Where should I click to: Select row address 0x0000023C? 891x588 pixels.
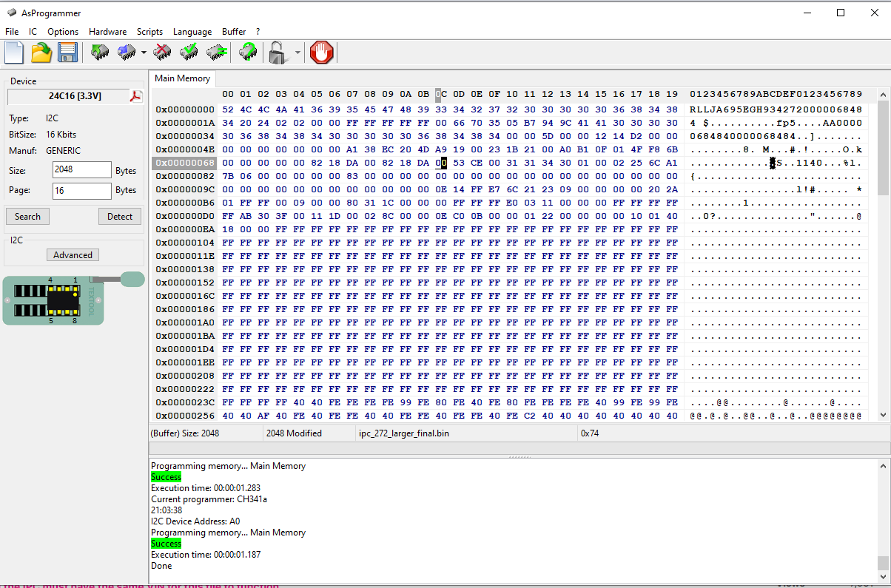tap(185, 402)
